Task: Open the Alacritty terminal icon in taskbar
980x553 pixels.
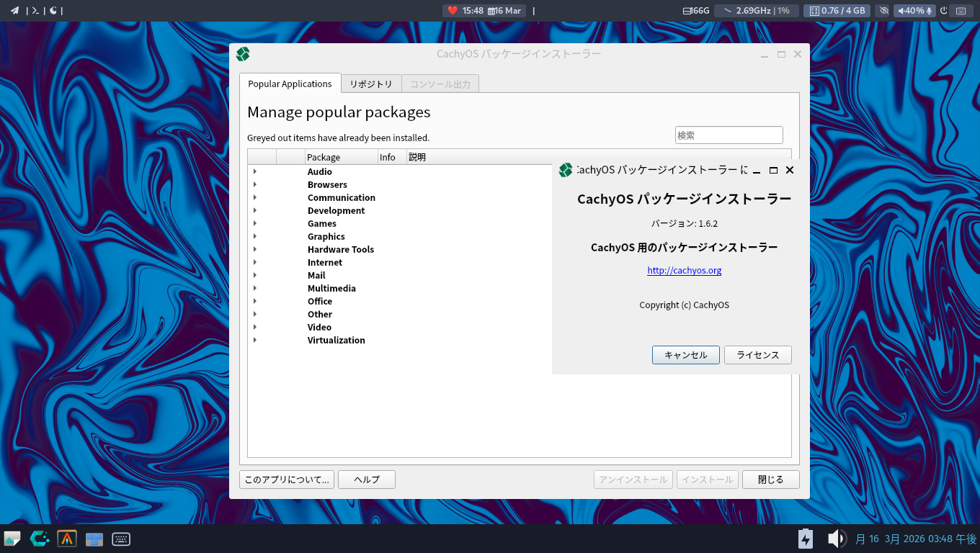Action: tap(67, 539)
